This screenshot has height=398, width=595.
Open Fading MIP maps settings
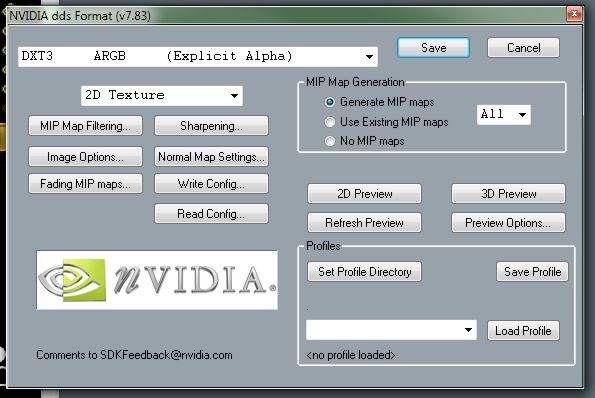point(85,184)
